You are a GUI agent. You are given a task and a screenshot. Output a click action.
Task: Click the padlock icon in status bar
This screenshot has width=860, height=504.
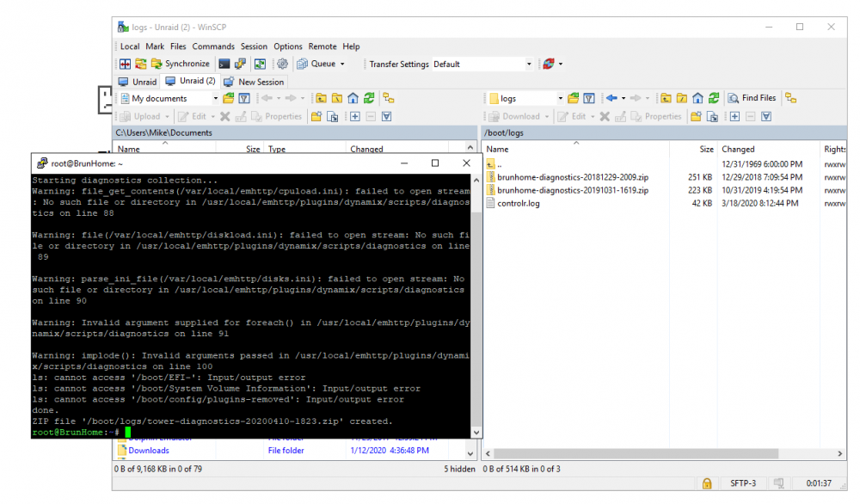[707, 483]
